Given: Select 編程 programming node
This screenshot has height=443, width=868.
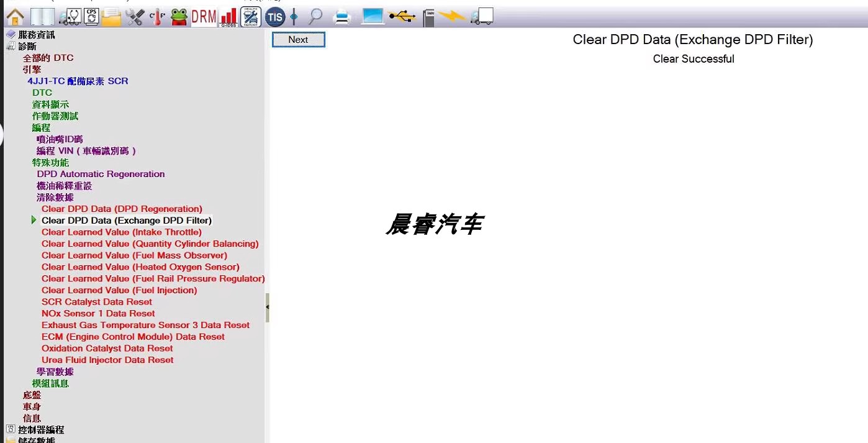Looking at the screenshot, I should tap(42, 127).
